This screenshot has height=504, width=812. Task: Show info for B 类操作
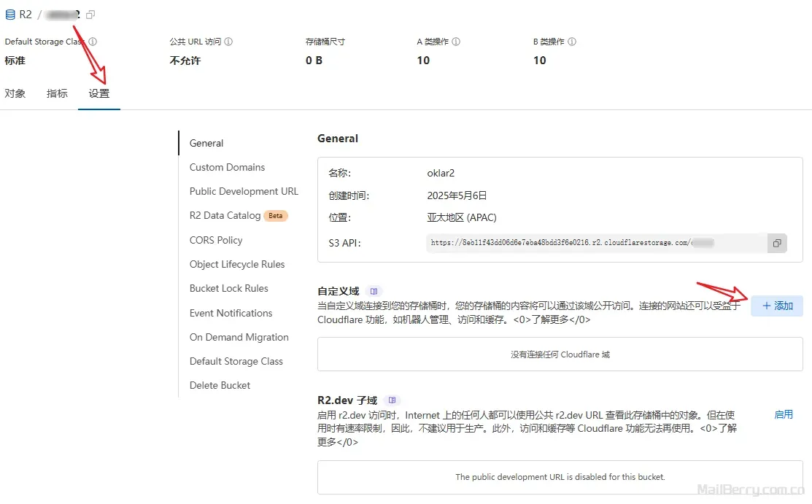[572, 42]
